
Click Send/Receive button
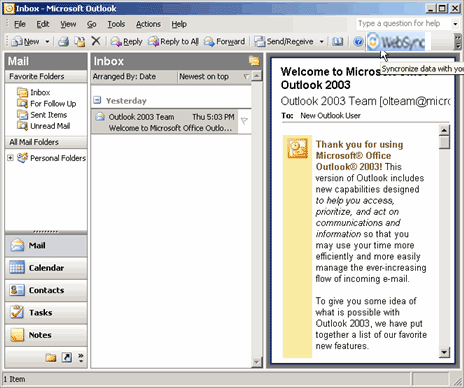[x=284, y=42]
